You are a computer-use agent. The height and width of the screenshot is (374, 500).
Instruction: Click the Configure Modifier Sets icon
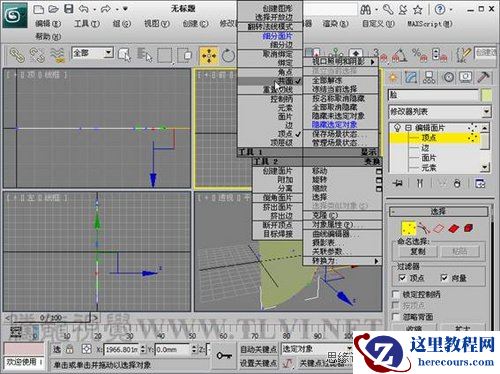(x=480, y=183)
